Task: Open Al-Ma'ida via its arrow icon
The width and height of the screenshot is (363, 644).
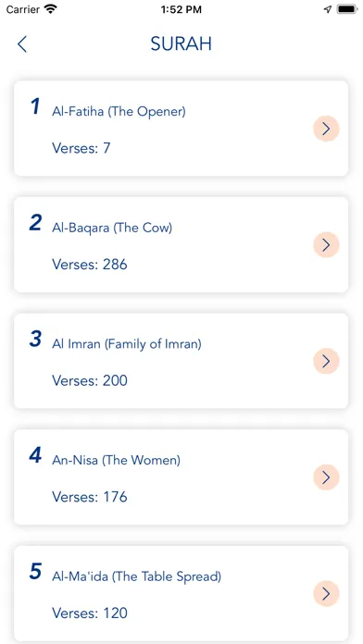Action: coord(326,593)
